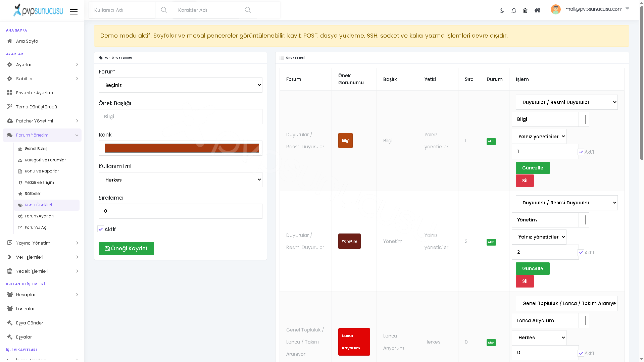Image resolution: width=644 pixels, height=362 pixels.
Task: Uncheck Aktif checkbox in new prefix form
Action: (100, 229)
